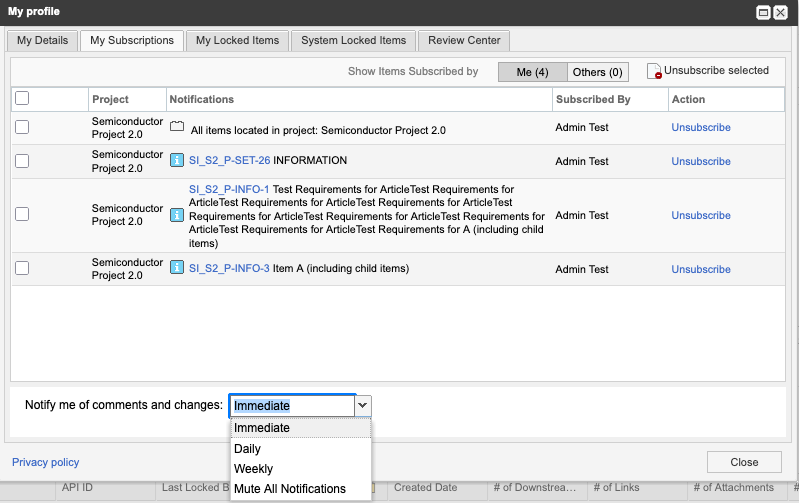Open My Locked Items tab
Viewport: 799px width, 503px height.
coord(237,40)
